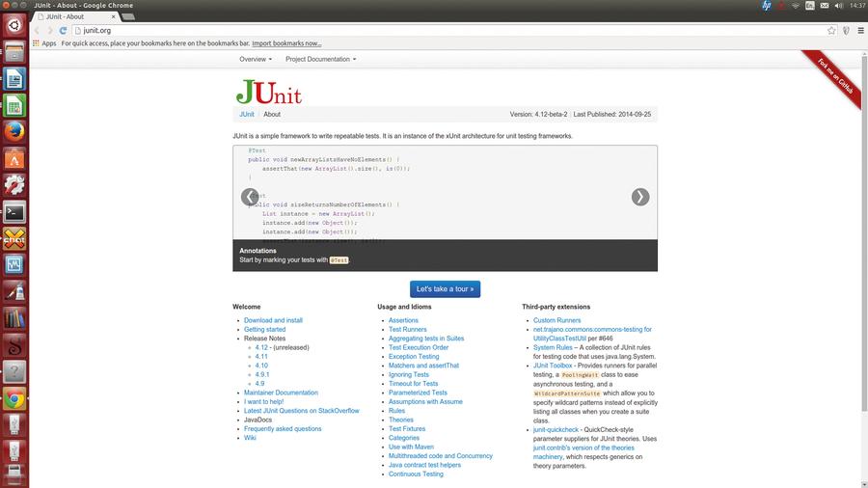
Task: Bookmark this page with the star icon
Action: [x=831, y=31]
